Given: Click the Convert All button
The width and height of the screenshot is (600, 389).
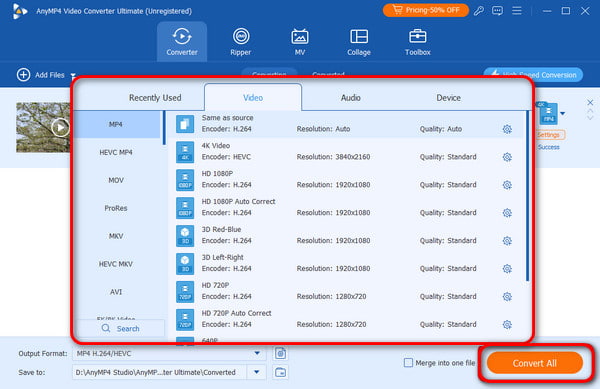Looking at the screenshot, I should click(x=535, y=363).
